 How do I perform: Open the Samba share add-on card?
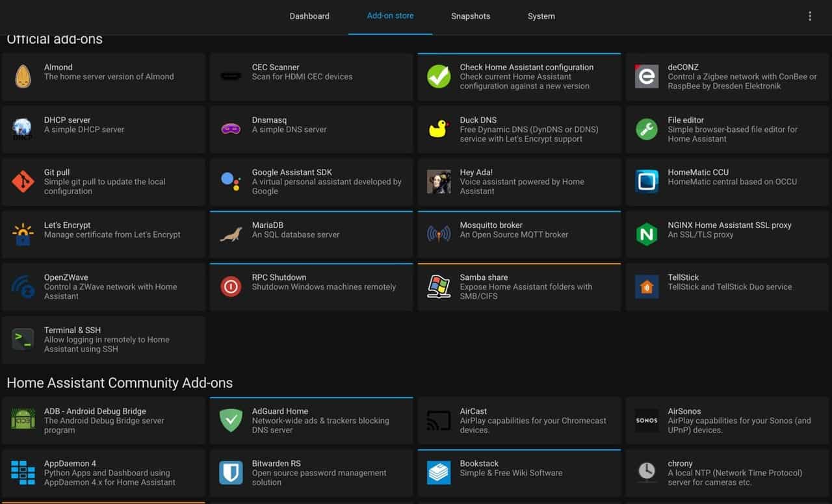click(519, 287)
